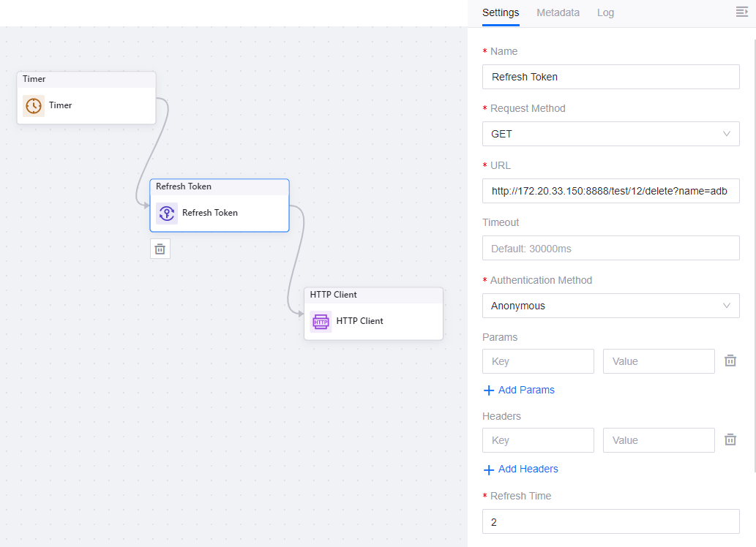The height and width of the screenshot is (547, 756).
Task: Switch to the Metadata tab
Action: [x=558, y=12]
